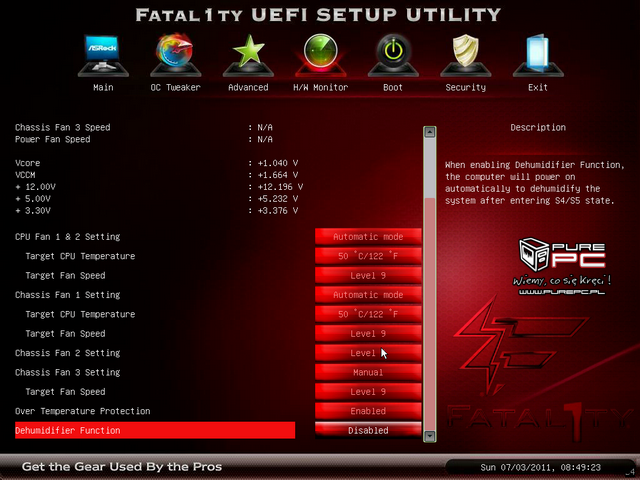640x480 pixels.
Task: Click the Vcore +1.040 V reading
Action: [x=278, y=163]
